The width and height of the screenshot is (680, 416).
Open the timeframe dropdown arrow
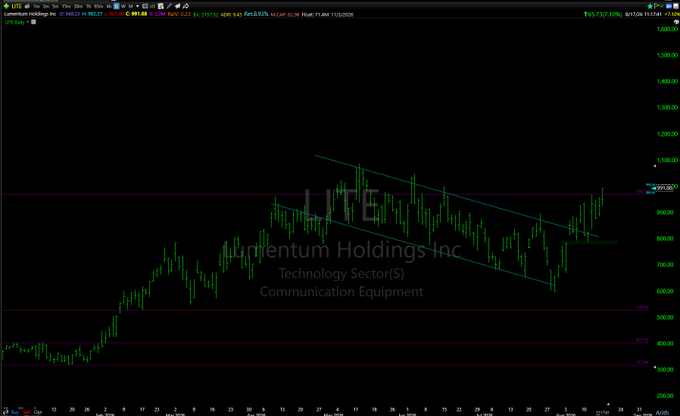point(137,6)
